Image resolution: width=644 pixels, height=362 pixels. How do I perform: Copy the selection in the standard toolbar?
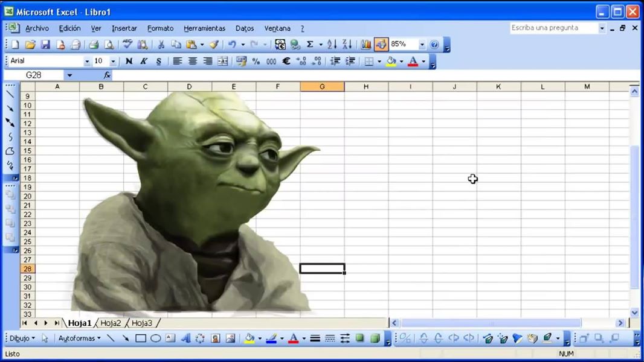pyautogui.click(x=176, y=44)
